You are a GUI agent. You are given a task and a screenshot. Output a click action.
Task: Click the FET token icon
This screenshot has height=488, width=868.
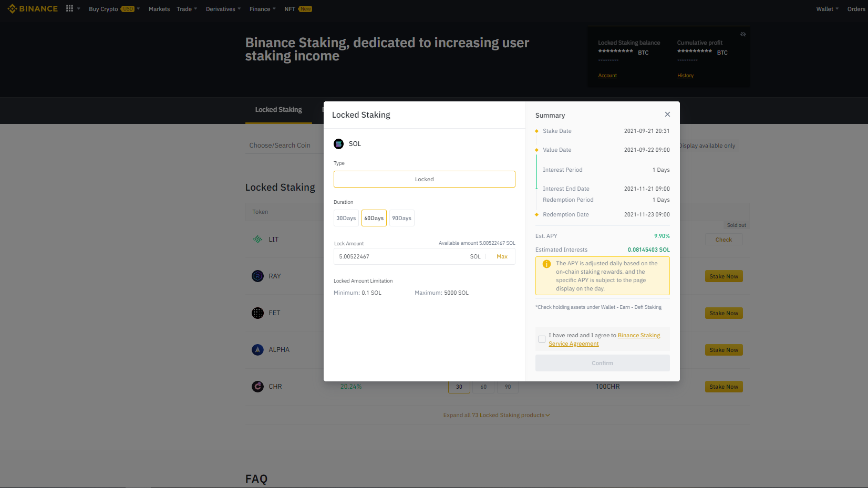[x=257, y=313]
